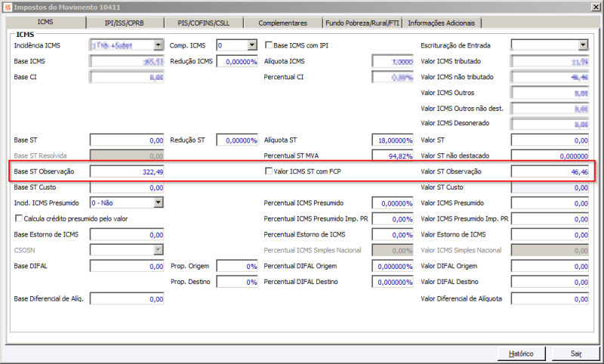The image size is (604, 364).
Task: Open the Fundo Pobreza/Rural/FTI tab
Action: [x=362, y=23]
